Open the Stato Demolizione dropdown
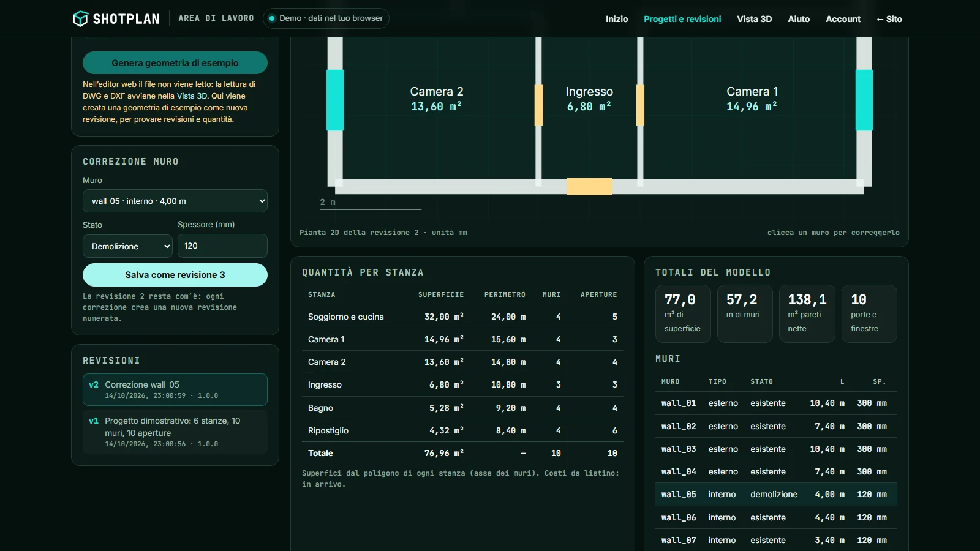The width and height of the screenshot is (980, 551). tap(127, 246)
